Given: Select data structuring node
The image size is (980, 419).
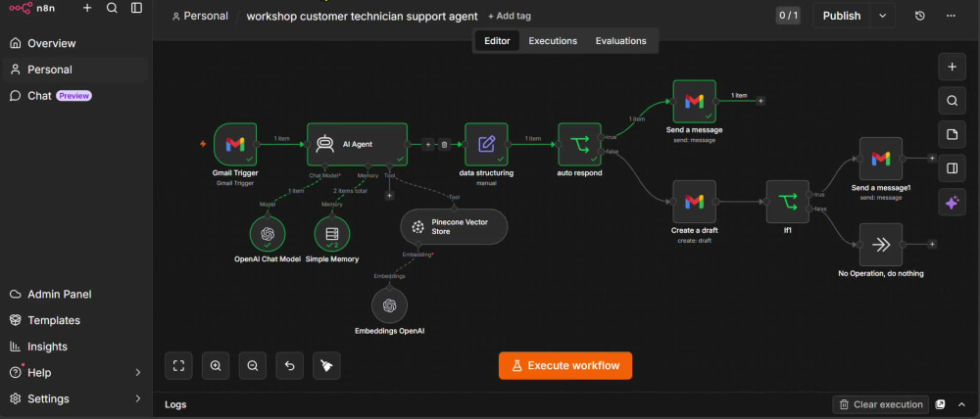Looking at the screenshot, I should (x=486, y=144).
